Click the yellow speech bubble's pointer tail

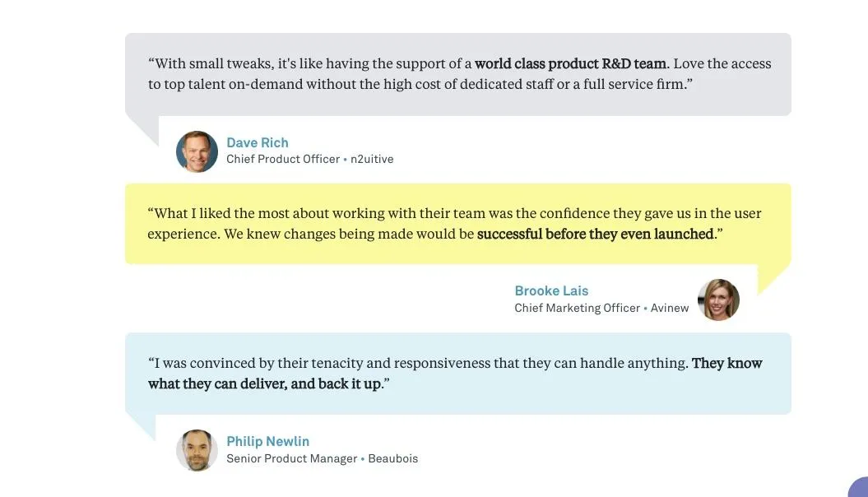pos(770,276)
